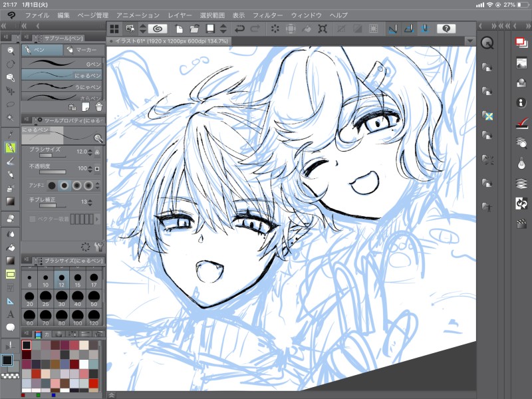Click the Scale/Rotate transform icon
The height and width of the screenshot is (399, 532).
(x=323, y=29)
